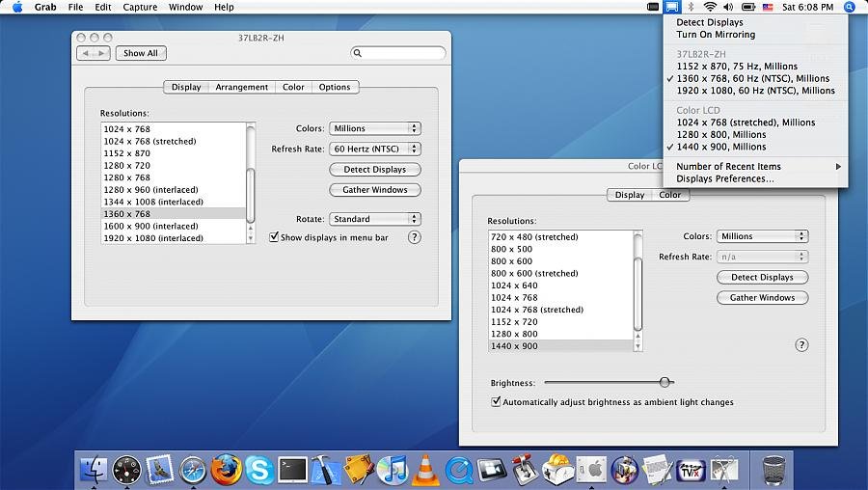Open VLC media player in dock
This screenshot has width=868, height=490.
[x=424, y=470]
